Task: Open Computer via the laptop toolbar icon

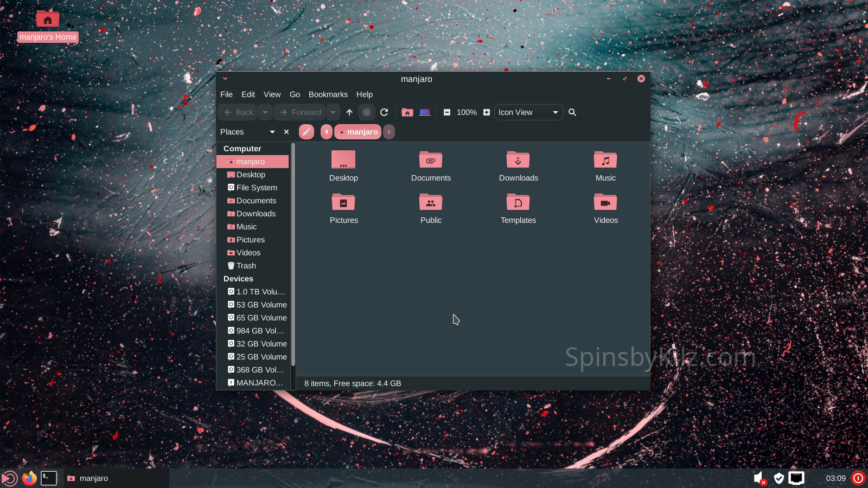Action: tap(425, 112)
